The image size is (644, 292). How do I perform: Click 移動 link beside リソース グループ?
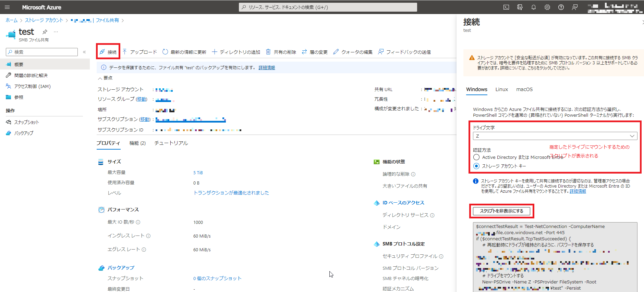[x=142, y=99]
